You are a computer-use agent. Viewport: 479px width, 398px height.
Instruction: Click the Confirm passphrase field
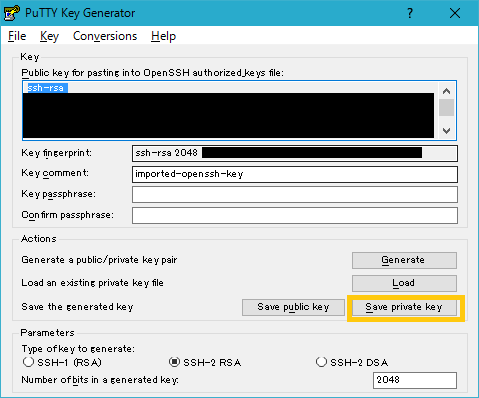[x=295, y=215]
